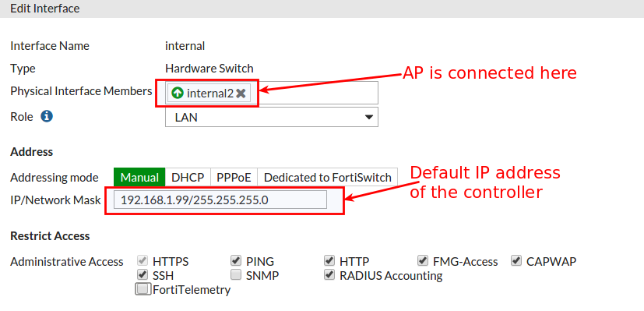Select Dedicated to FortiSwitch mode

pos(327,178)
